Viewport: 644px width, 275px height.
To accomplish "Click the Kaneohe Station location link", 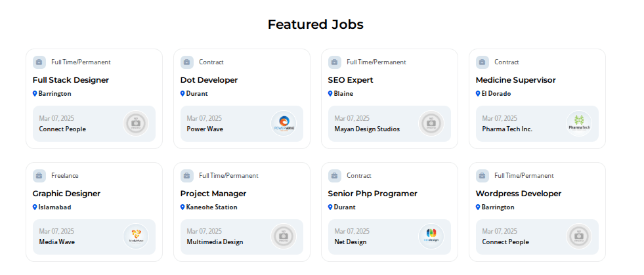I will click(211, 207).
